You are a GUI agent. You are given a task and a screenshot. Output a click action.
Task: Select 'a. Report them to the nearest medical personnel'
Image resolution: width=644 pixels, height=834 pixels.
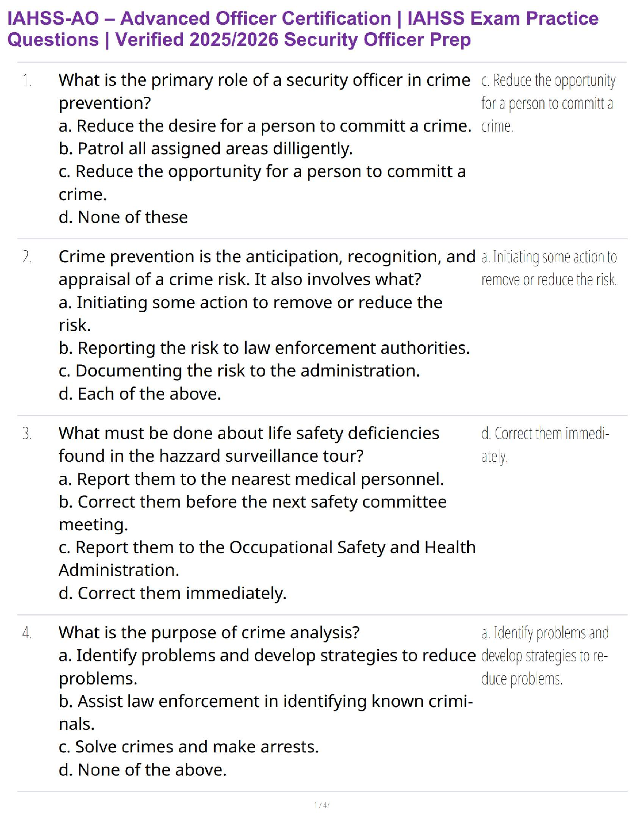[251, 479]
